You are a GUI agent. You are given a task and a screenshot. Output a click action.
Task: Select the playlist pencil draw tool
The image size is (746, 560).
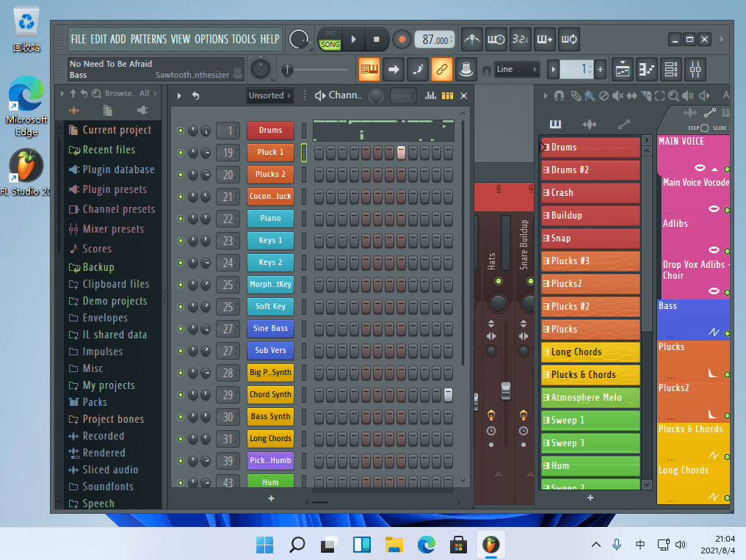(x=576, y=96)
